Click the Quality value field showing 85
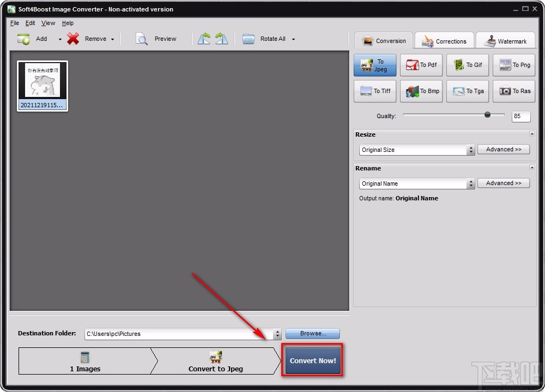 coord(521,117)
